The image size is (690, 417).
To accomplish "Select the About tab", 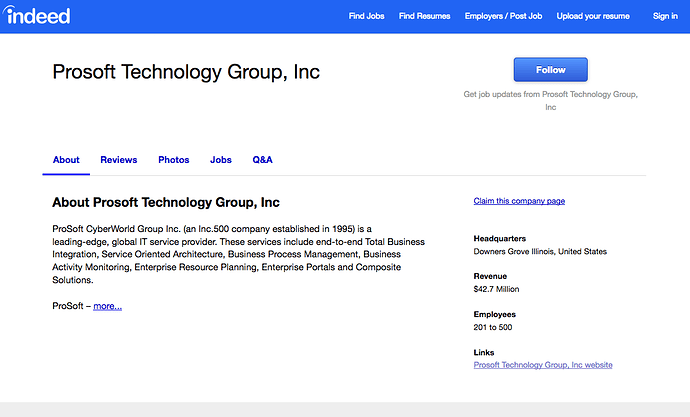I will (66, 160).
